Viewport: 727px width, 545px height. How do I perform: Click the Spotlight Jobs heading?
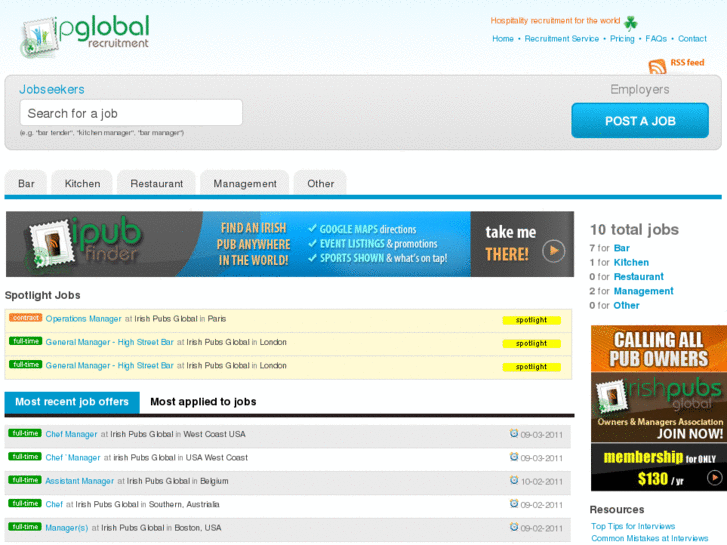(x=42, y=295)
